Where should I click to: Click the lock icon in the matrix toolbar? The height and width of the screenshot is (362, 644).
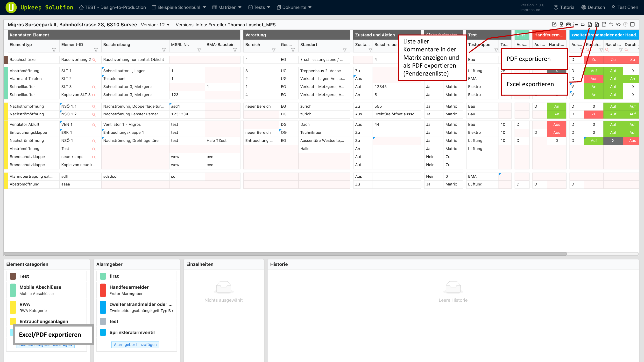click(561, 24)
